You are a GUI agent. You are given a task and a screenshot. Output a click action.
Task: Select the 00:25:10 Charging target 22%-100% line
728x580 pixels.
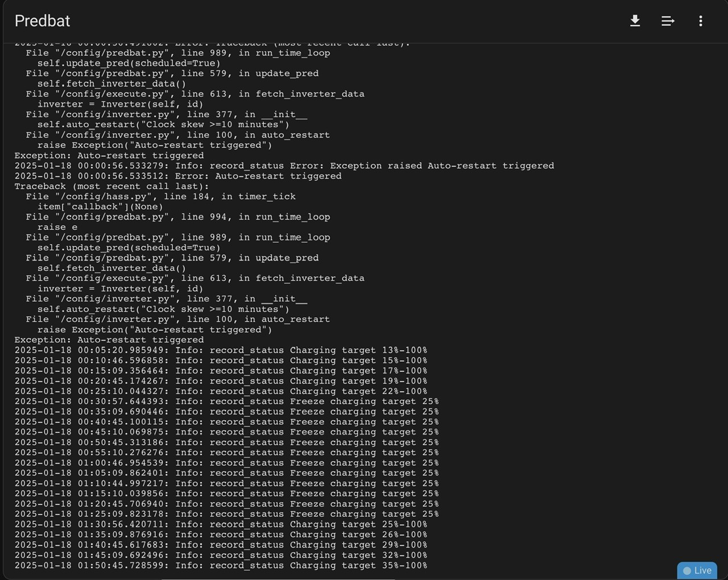pyautogui.click(x=221, y=391)
